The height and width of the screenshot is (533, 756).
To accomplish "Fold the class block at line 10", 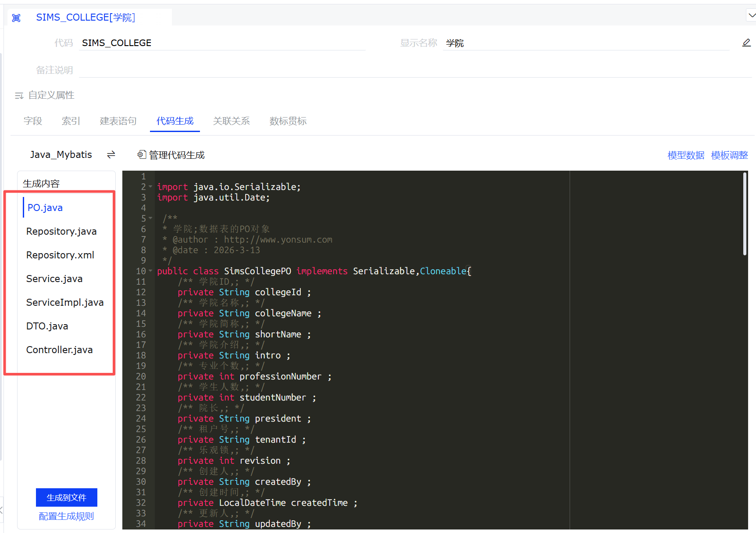I will [150, 271].
